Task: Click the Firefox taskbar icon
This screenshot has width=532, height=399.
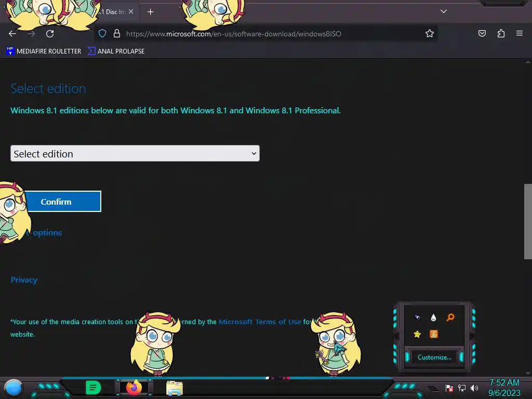Action: [x=134, y=388]
